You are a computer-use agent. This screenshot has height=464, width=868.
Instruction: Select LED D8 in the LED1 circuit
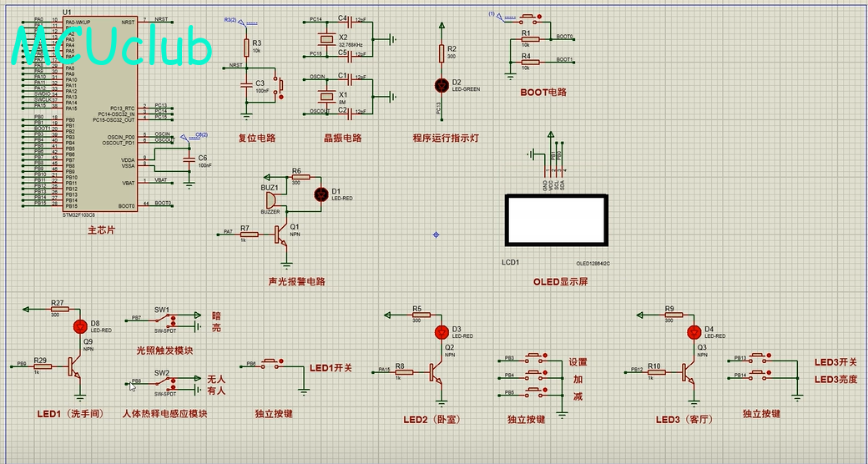80,326
